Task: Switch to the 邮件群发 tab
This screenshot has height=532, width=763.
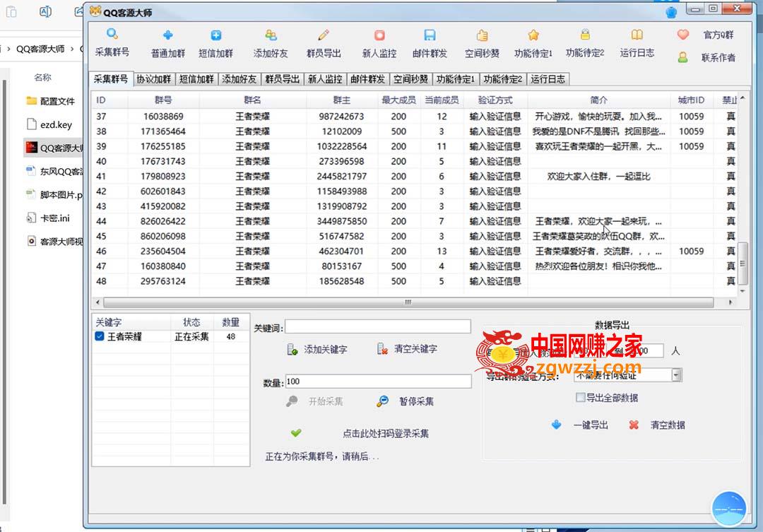Action: [368, 79]
